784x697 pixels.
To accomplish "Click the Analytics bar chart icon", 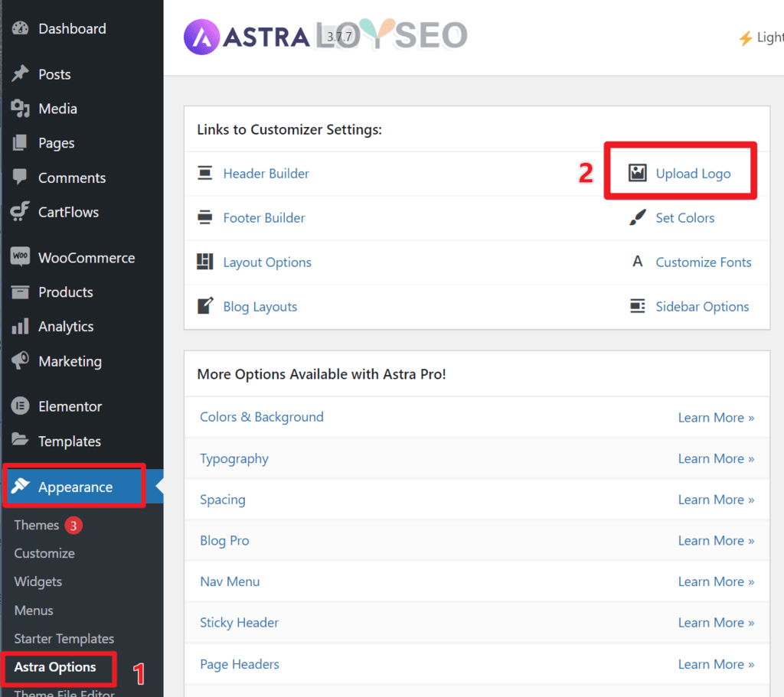I will 20,326.
